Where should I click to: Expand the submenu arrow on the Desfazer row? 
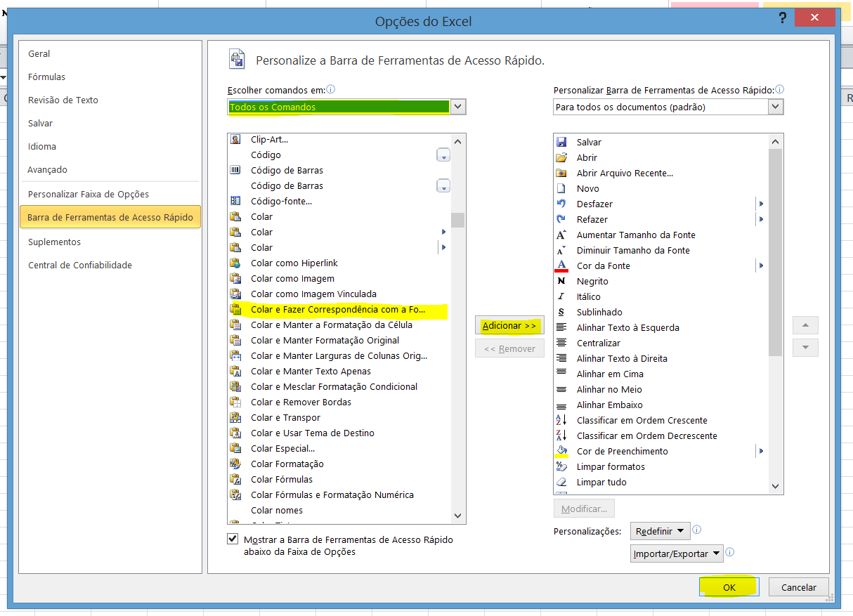coord(761,204)
